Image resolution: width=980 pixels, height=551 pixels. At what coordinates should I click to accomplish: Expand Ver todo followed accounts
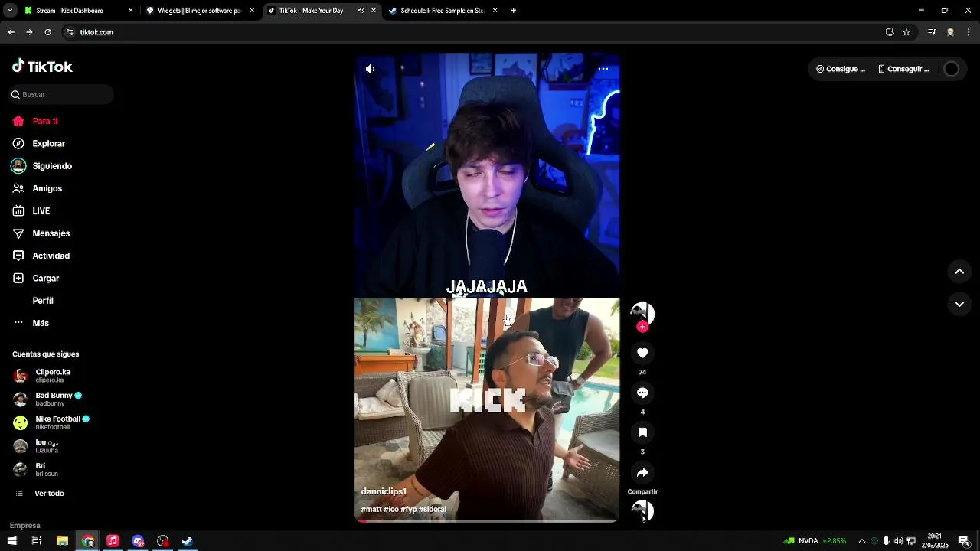[40, 494]
